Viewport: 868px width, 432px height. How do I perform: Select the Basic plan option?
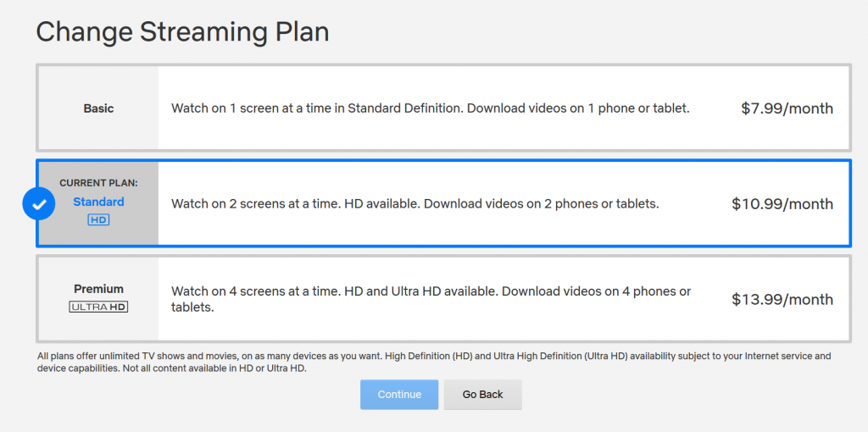pyautogui.click(x=443, y=108)
